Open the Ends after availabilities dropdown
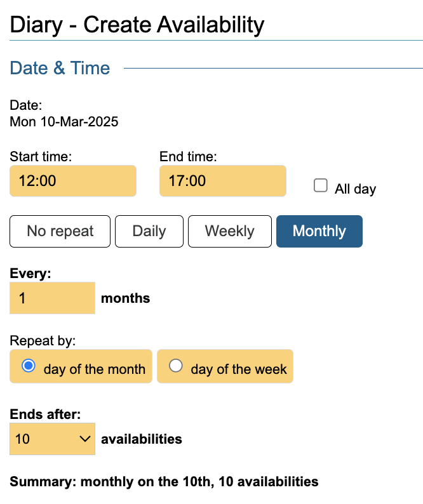 pyautogui.click(x=52, y=439)
